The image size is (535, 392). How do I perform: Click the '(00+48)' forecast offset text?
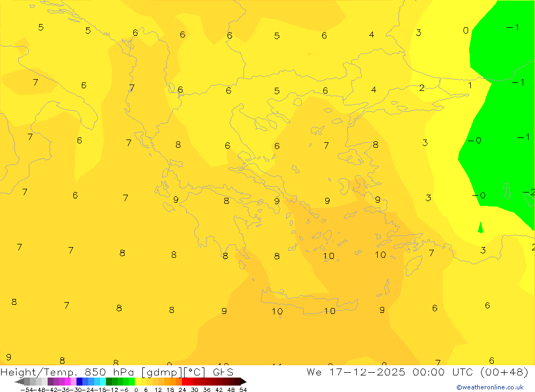505,372
